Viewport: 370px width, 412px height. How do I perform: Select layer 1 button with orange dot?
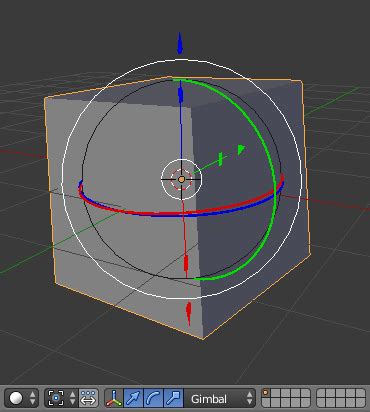[x=266, y=393]
